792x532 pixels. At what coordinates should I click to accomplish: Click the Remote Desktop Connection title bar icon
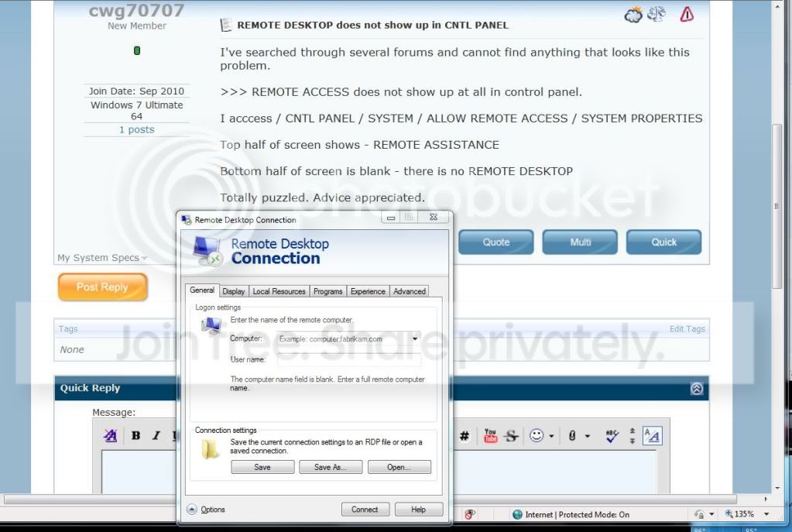tap(187, 220)
